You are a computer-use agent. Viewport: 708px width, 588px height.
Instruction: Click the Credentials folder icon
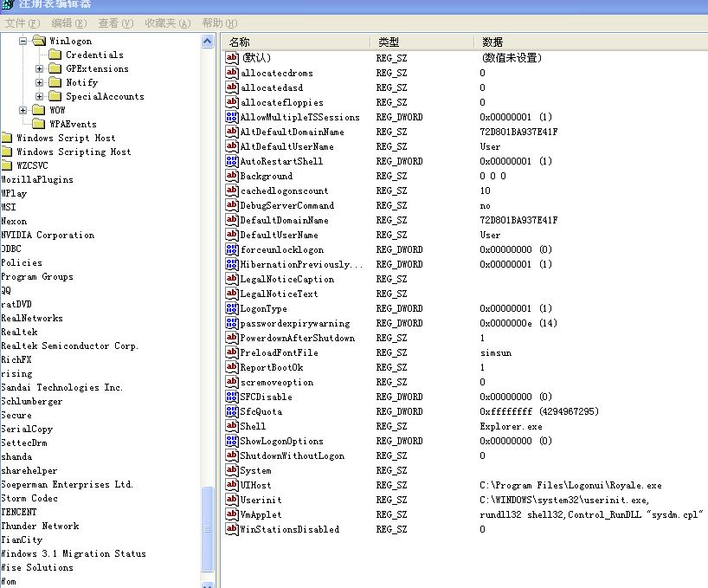pos(55,55)
